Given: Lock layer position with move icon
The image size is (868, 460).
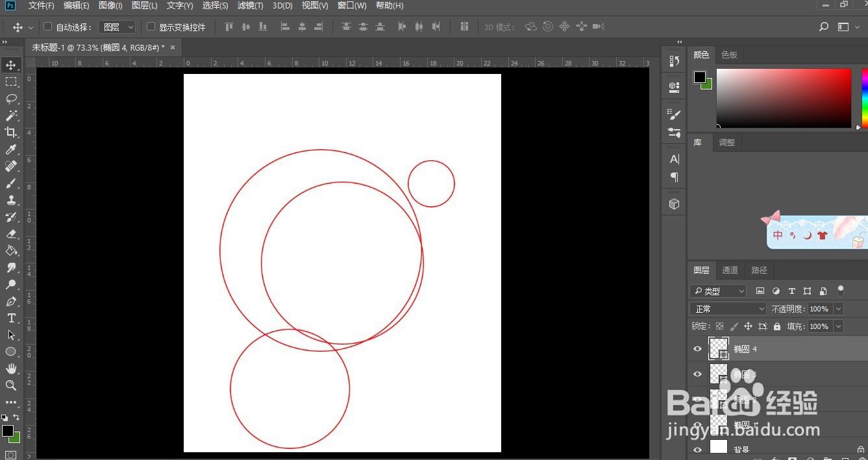Looking at the screenshot, I should point(748,326).
